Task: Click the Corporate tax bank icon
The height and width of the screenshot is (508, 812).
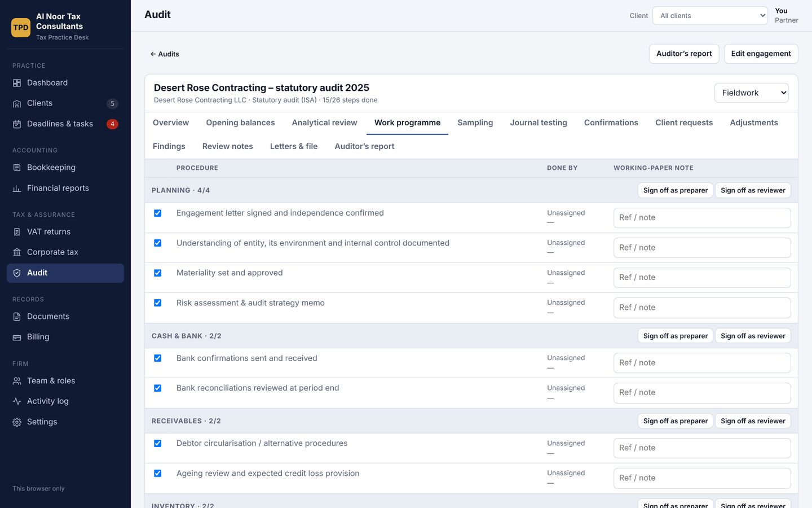Action: point(17,252)
